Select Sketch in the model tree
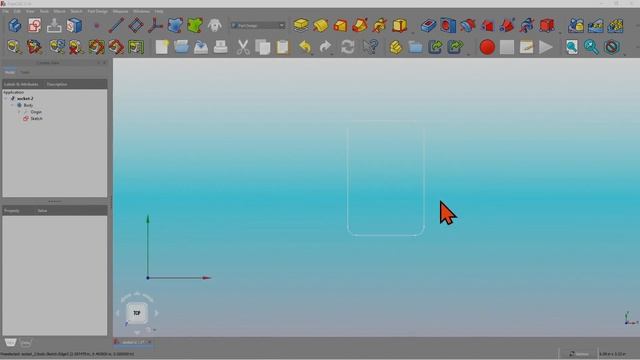640x360 pixels. pyautogui.click(x=36, y=118)
